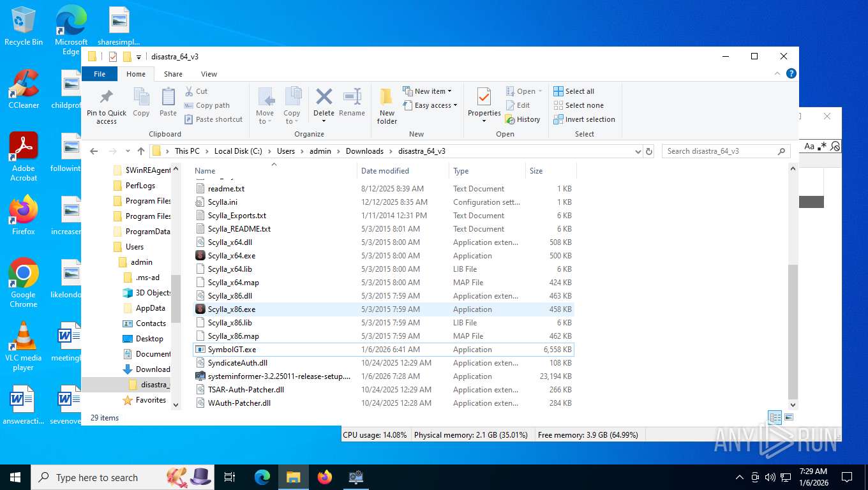The image size is (868, 490).
Task: Click the Delete ribbon icon
Action: click(x=324, y=106)
